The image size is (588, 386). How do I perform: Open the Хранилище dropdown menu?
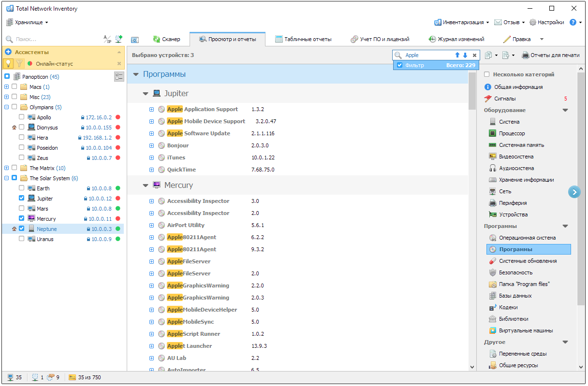28,22
